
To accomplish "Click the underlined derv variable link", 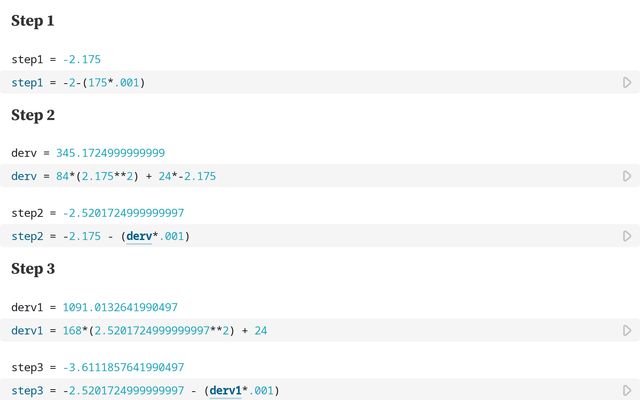I will [x=138, y=236].
